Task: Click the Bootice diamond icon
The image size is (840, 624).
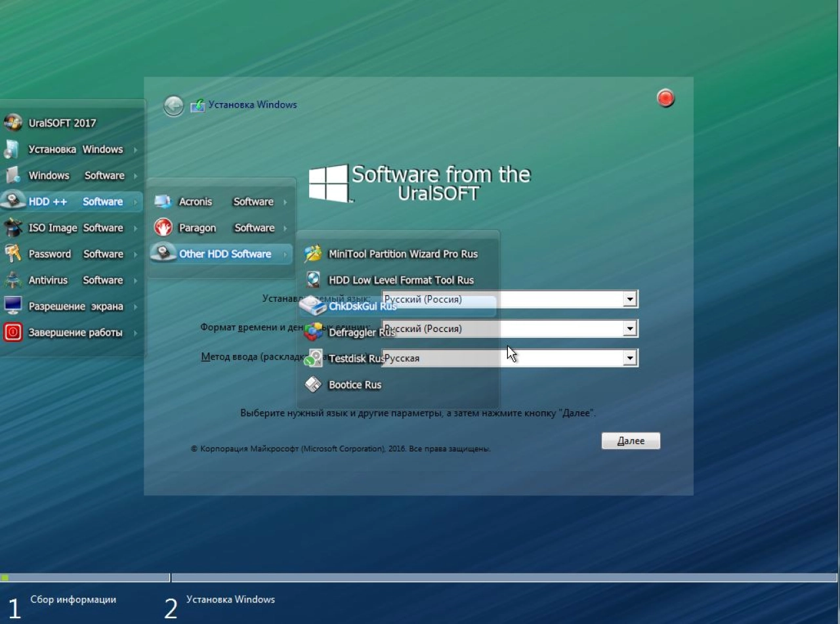Action: pos(314,385)
